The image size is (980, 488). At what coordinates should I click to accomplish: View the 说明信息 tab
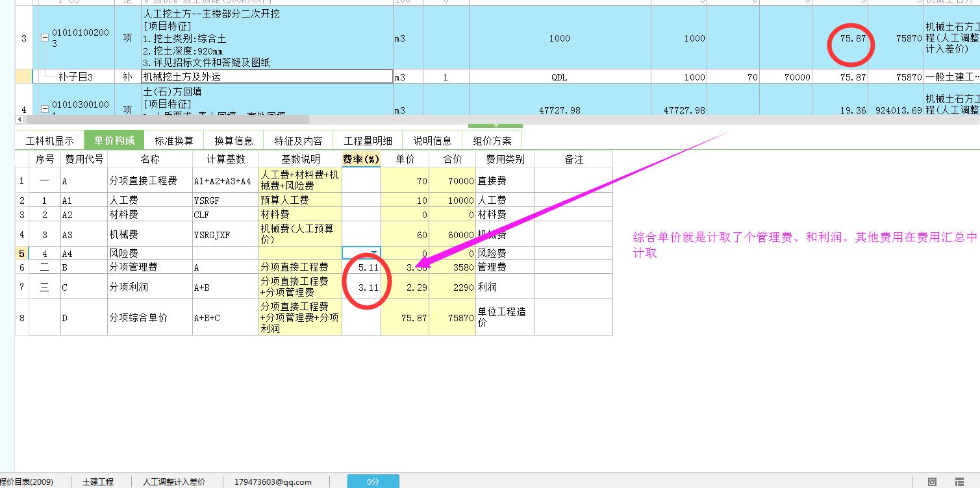[x=433, y=140]
